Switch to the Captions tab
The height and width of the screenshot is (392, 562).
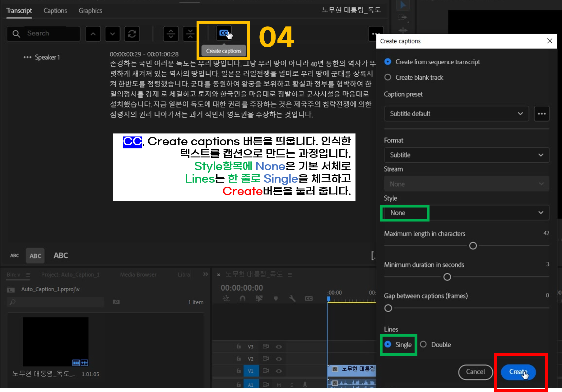click(x=55, y=11)
